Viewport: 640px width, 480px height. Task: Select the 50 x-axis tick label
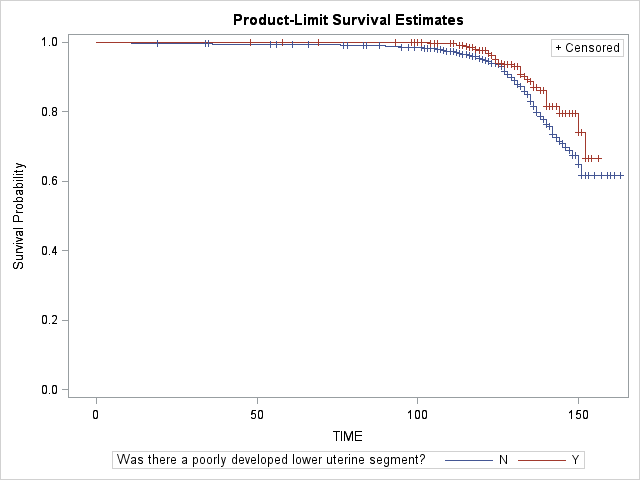[x=257, y=412]
